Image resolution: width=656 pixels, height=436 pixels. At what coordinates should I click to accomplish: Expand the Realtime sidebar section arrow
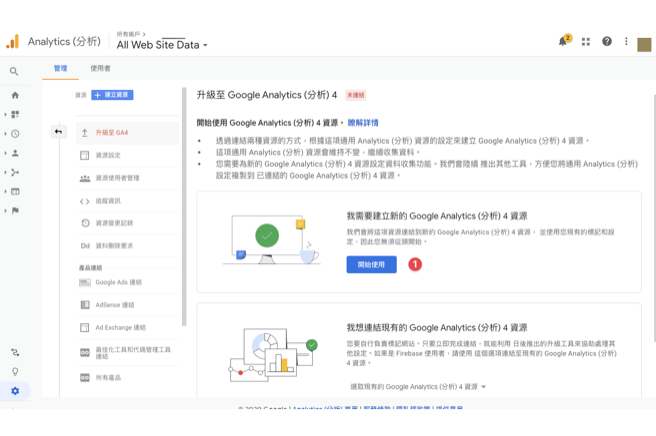[5, 134]
